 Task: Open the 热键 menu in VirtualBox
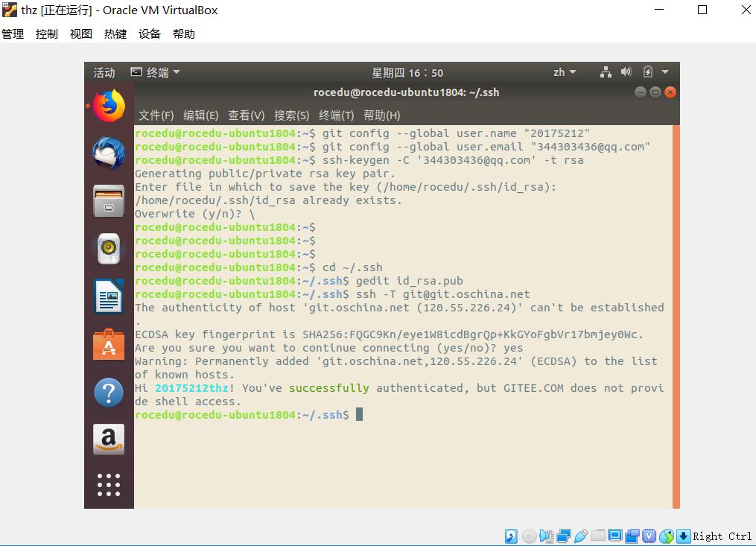coord(115,34)
